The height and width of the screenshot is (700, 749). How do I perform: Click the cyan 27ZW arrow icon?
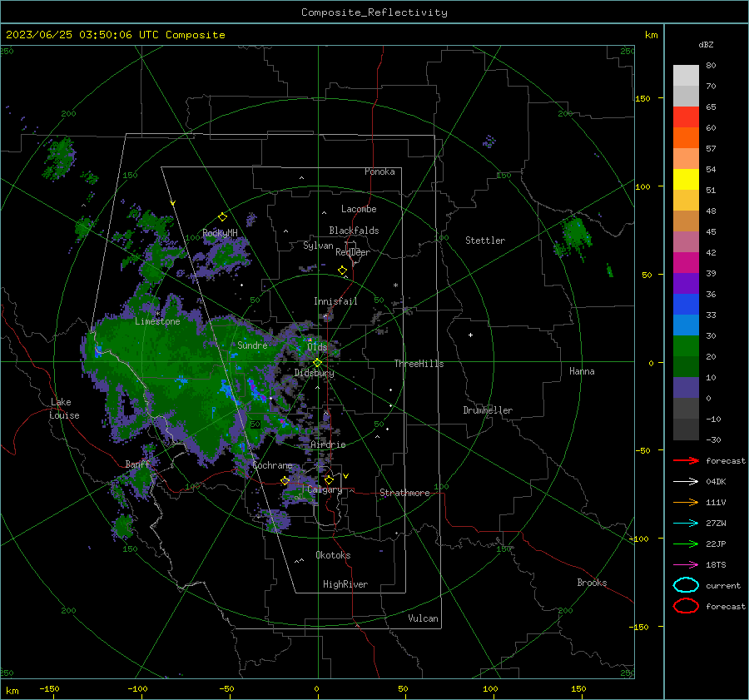pos(686,524)
